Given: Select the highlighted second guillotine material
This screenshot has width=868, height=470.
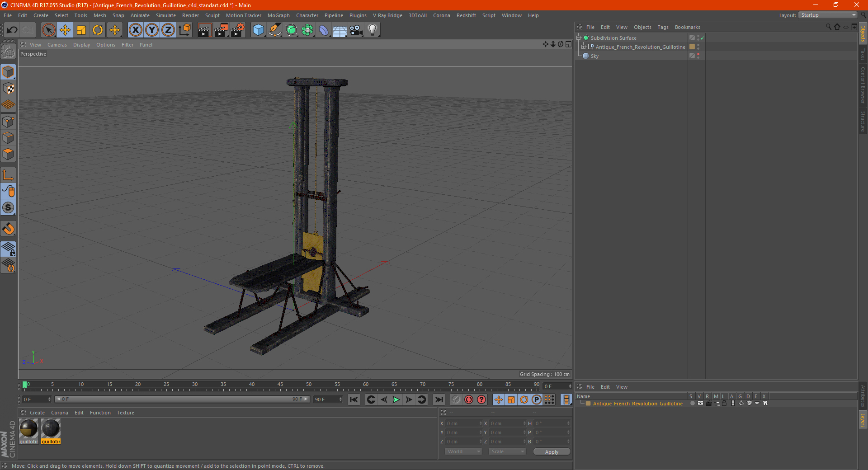Looking at the screenshot, I should (51, 432).
